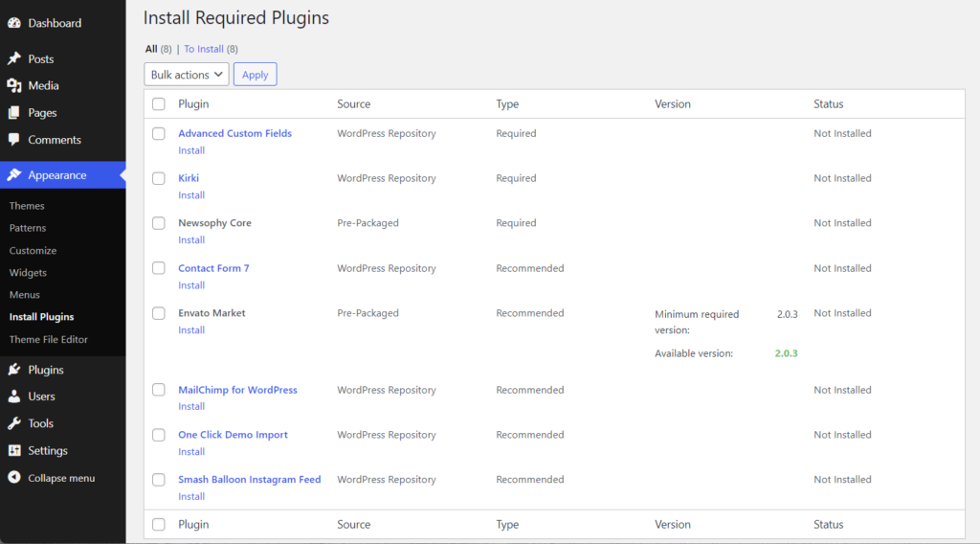
Task: Click the Dashboard gauge icon
Action: 14,23
